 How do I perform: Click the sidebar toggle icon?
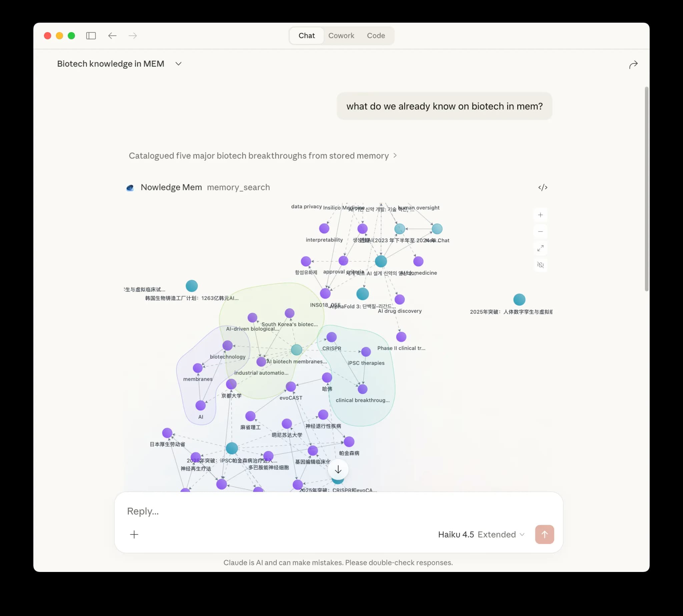(91, 35)
